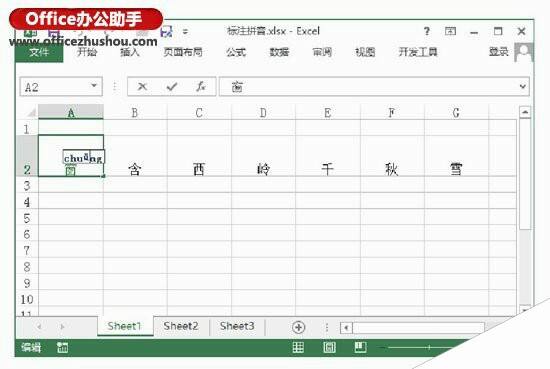Click the macro record icon in status bar
Screen dimensions: 550x369
(63, 347)
